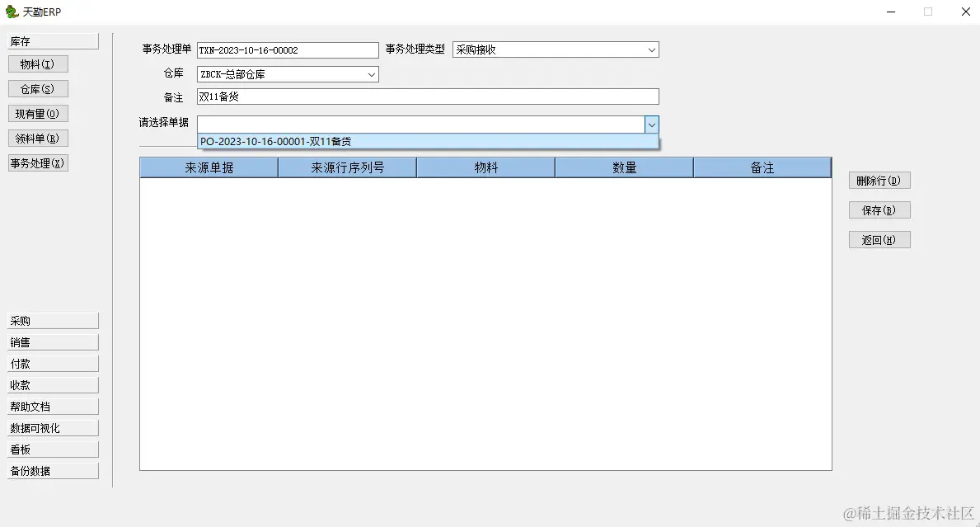
Task: Open the 领料单(R) requisition module
Action: (x=38, y=138)
